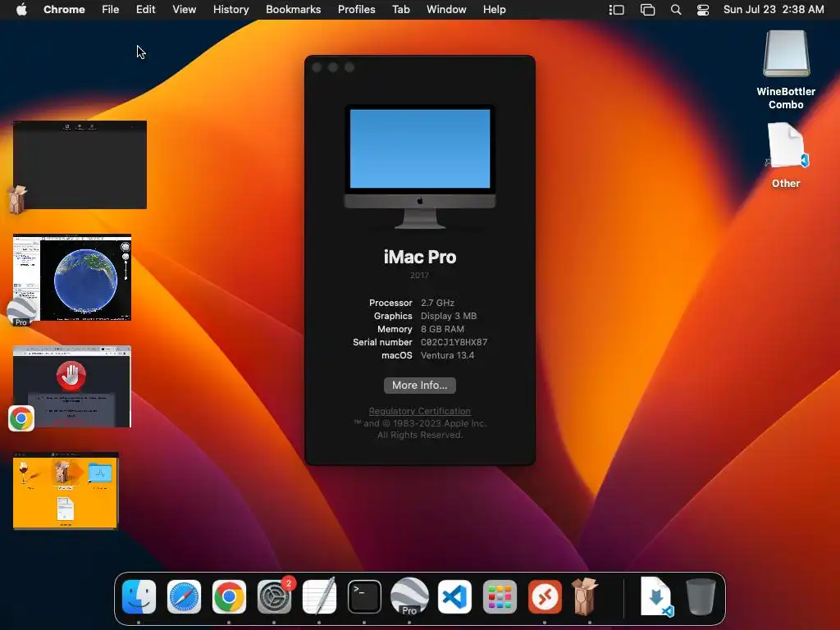Open TextEdit from the Dock
This screenshot has height=630, width=840.
click(319, 596)
